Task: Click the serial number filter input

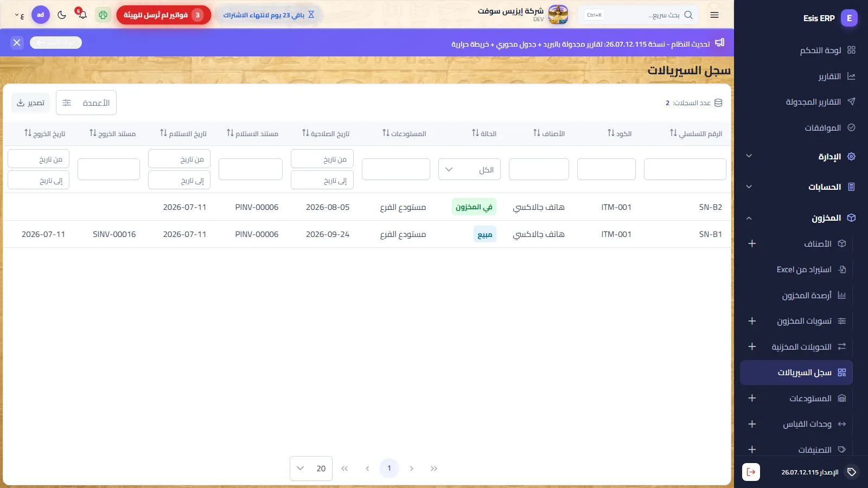Action: (685, 169)
